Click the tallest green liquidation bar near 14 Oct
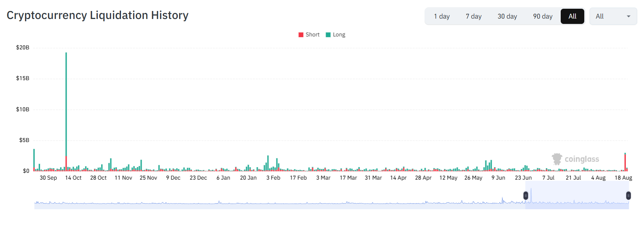The width and height of the screenshot is (644, 229). (x=66, y=104)
